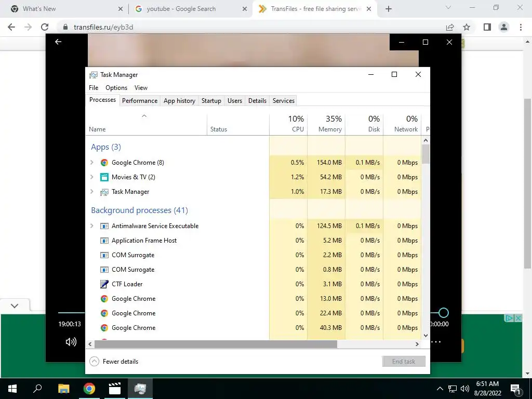Show hidden system tray icons
532x399 pixels.
(x=440, y=389)
